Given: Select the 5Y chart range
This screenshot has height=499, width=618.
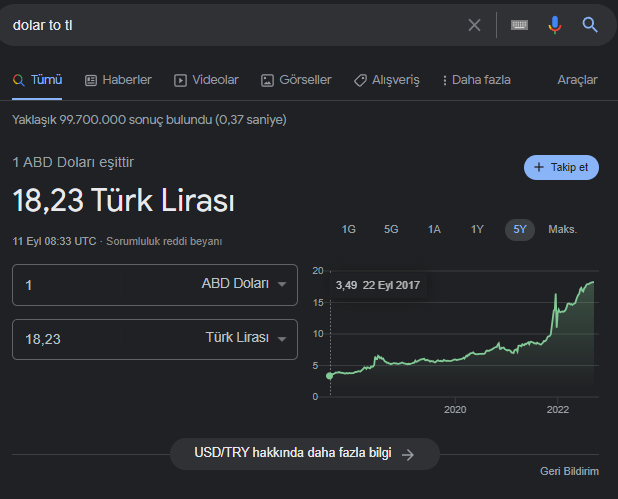Looking at the screenshot, I should pos(520,229).
